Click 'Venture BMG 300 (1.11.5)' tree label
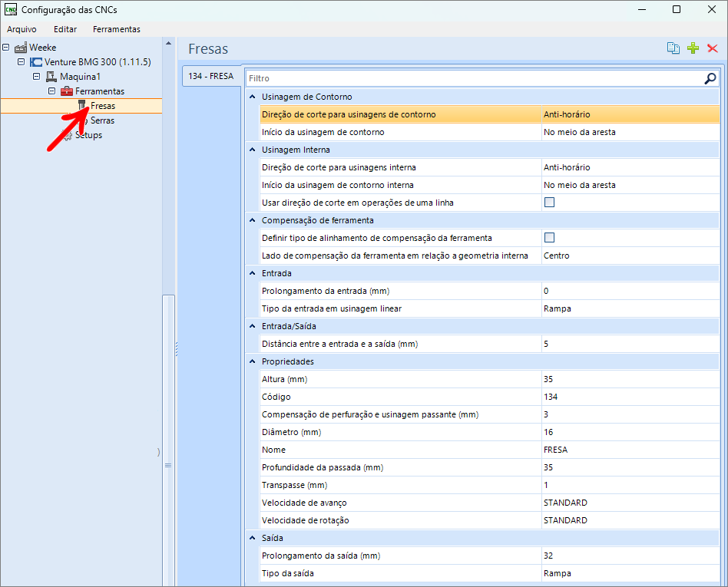The height and width of the screenshot is (587, 728). (98, 61)
